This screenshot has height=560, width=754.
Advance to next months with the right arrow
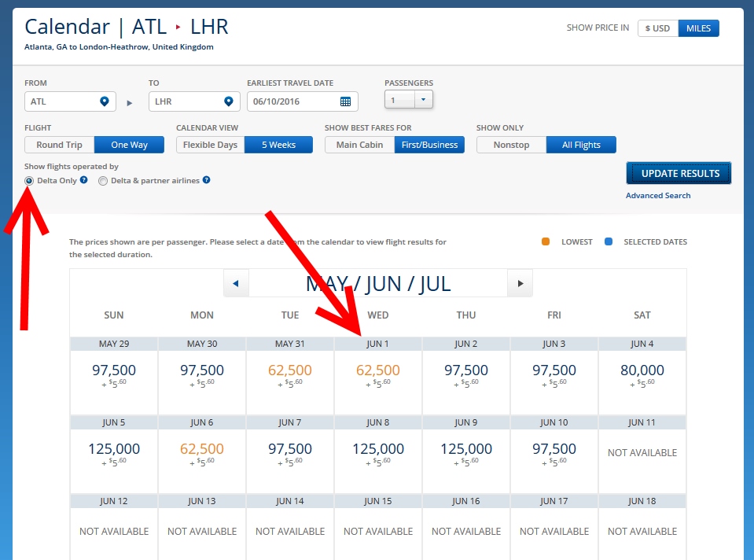[520, 282]
